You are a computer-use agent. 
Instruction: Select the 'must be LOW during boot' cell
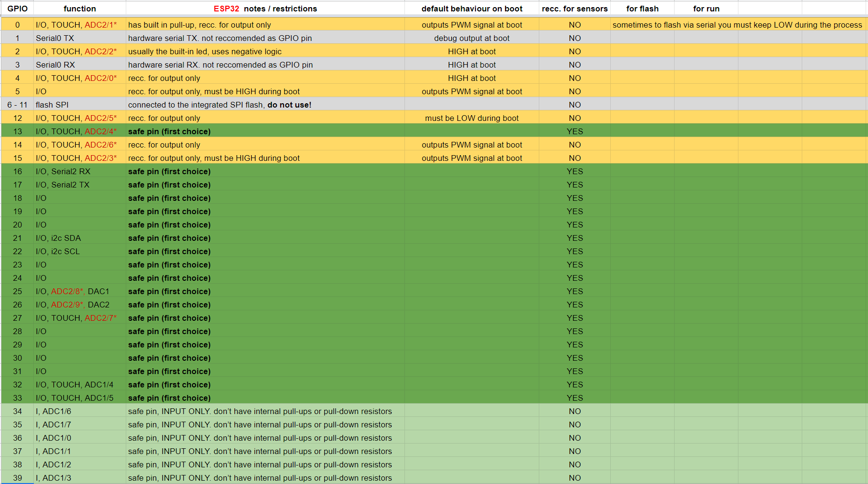(472, 118)
